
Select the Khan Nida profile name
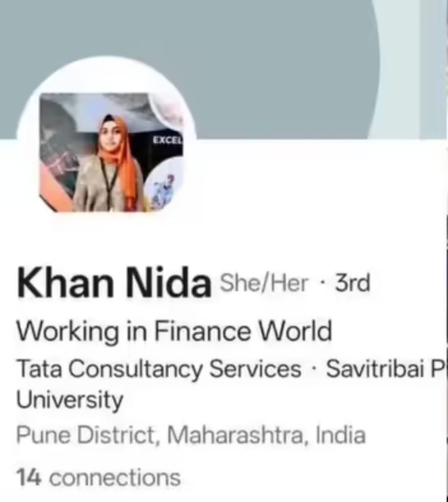click(x=114, y=283)
